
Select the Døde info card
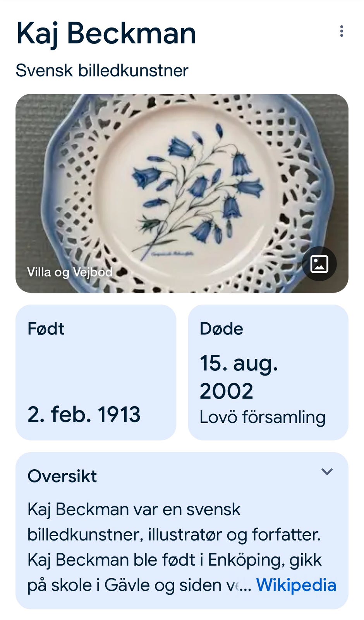tap(268, 372)
